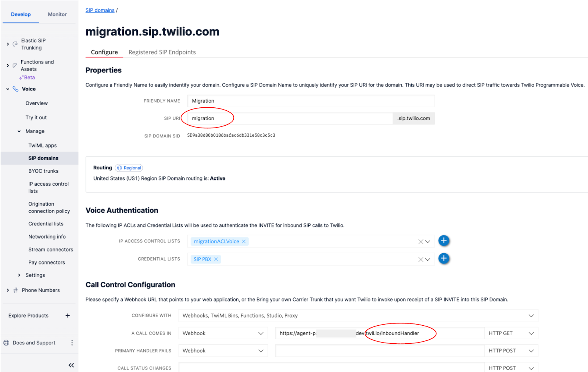Viewport: 588px width, 372px height.
Task: Open IP access control lists page
Action: click(49, 187)
